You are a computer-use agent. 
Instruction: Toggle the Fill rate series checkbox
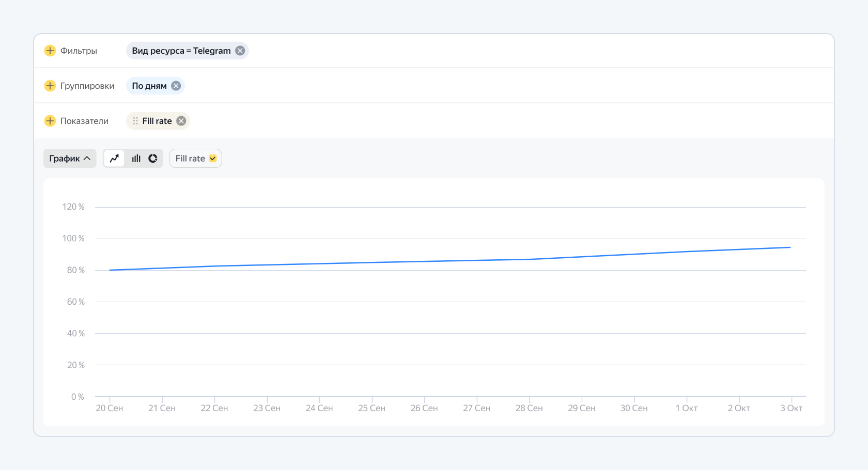click(x=213, y=159)
